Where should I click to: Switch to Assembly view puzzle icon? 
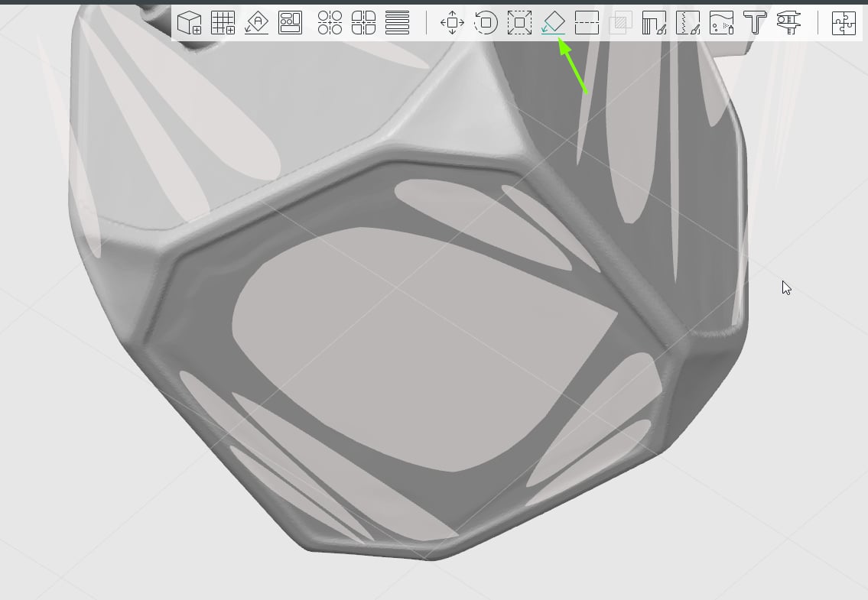[844, 23]
